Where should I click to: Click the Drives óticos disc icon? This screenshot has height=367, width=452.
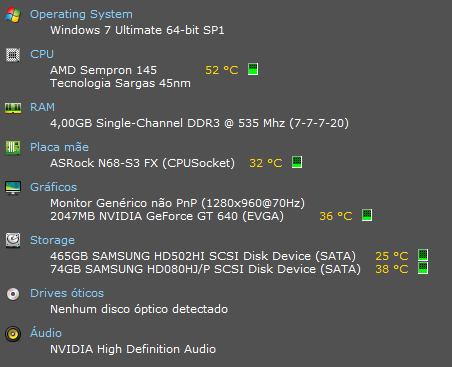click(x=13, y=294)
